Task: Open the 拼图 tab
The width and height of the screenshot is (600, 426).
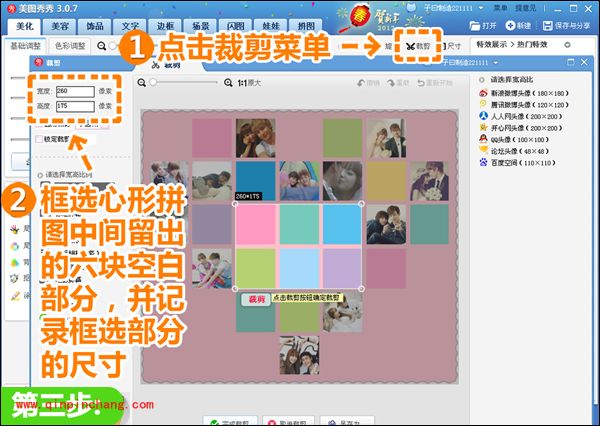Action: [306, 26]
